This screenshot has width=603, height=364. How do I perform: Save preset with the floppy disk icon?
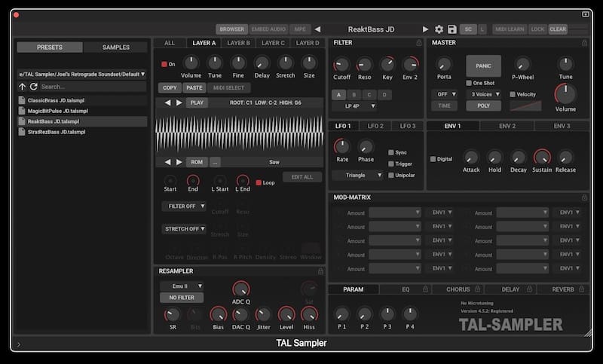tap(451, 29)
